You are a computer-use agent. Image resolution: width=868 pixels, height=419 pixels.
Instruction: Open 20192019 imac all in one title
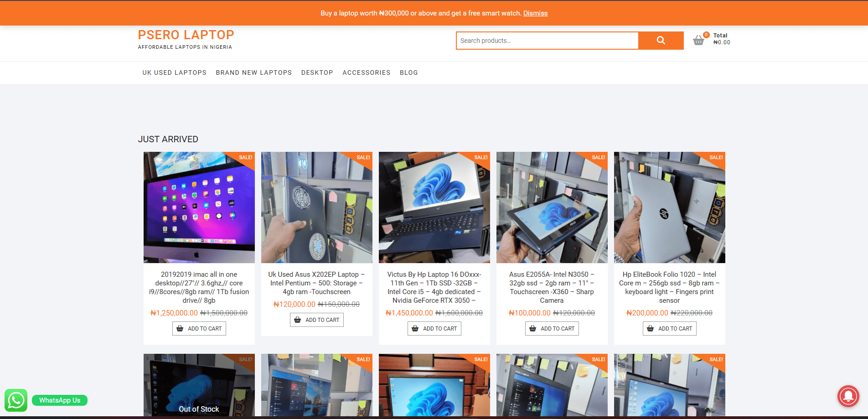(199, 287)
